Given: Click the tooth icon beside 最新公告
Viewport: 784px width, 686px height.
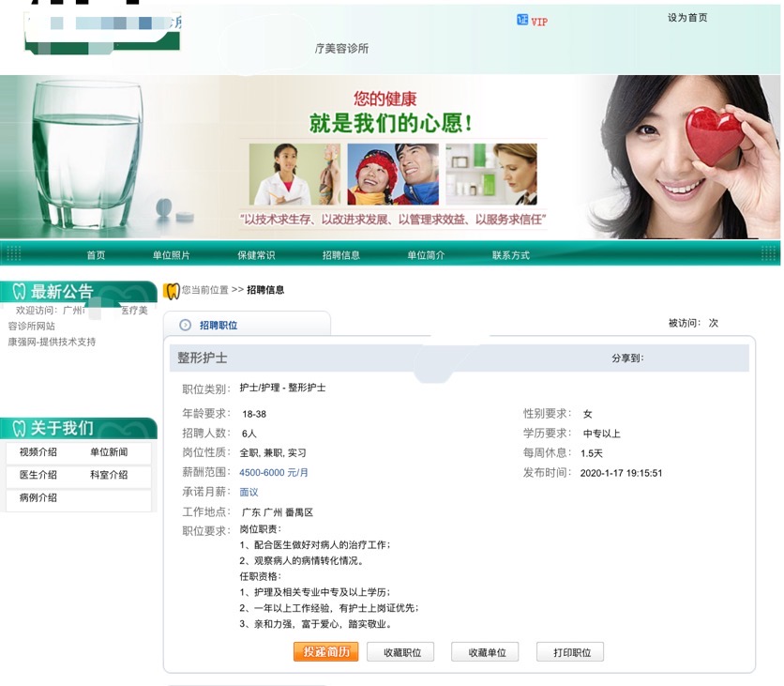Looking at the screenshot, I should [18, 292].
